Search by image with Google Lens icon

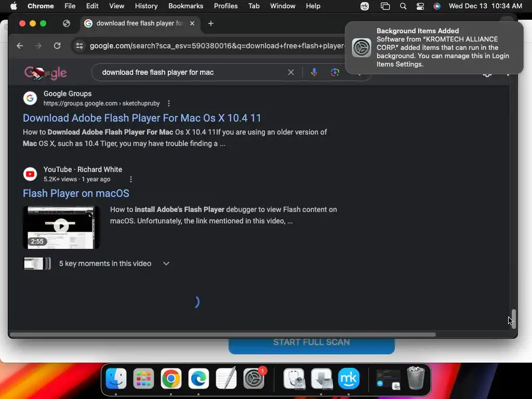[335, 72]
